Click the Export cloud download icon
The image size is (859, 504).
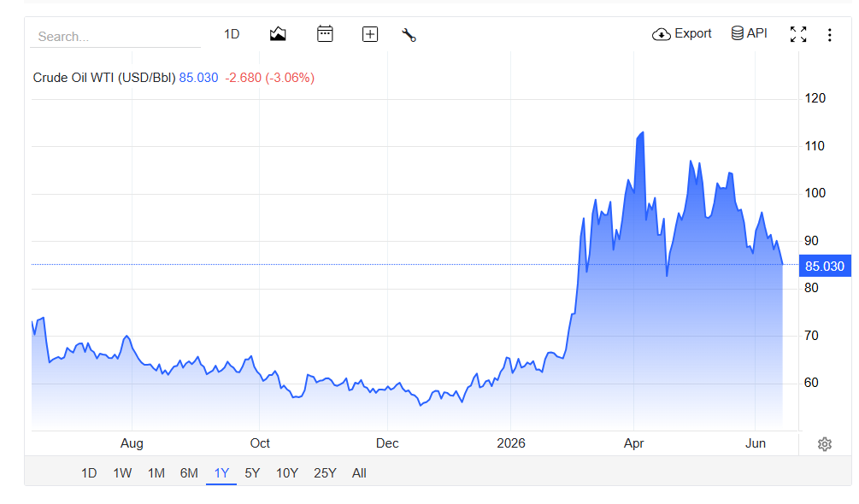point(662,34)
